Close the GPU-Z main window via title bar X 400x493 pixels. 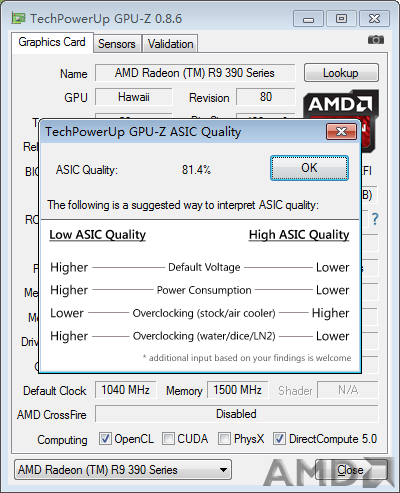tap(374, 19)
